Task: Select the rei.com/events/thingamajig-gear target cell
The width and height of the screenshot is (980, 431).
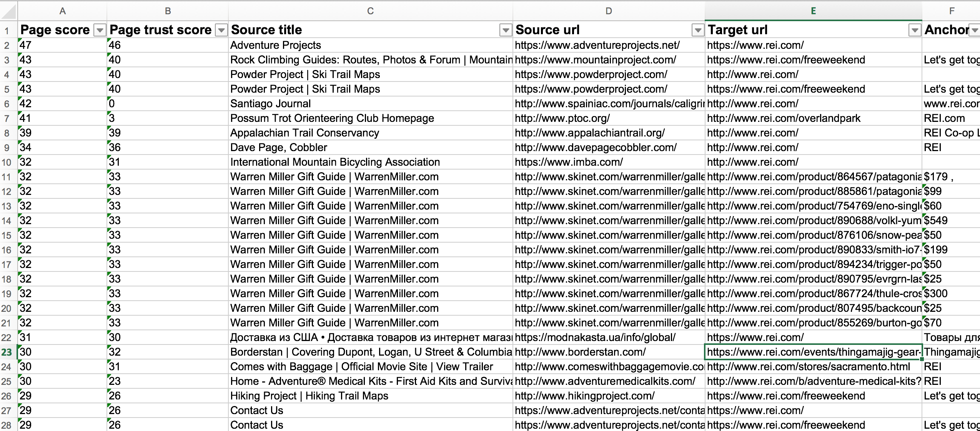Action: [x=813, y=352]
